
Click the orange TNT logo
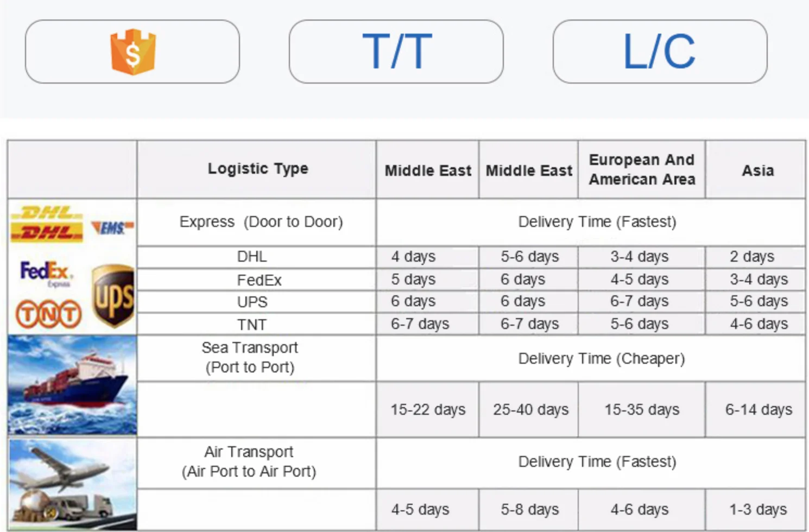[48, 314]
